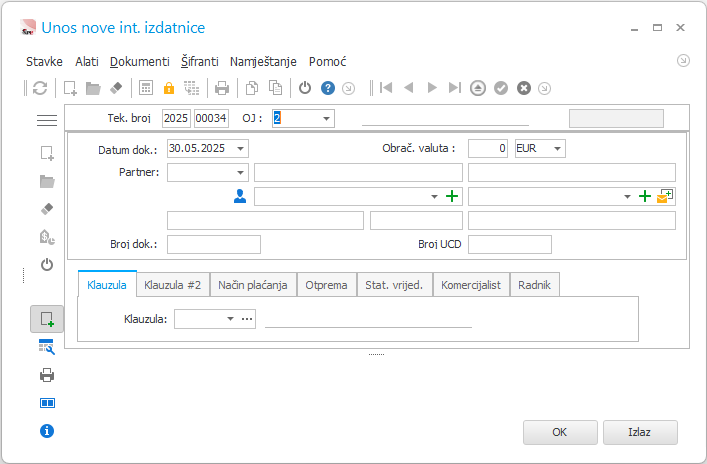Click the blue columns layout sidebar icon

(x=47, y=403)
